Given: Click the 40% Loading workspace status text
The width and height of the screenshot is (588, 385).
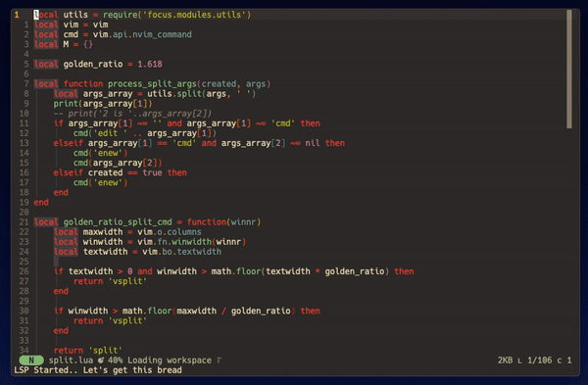Looking at the screenshot, I should point(160,360).
